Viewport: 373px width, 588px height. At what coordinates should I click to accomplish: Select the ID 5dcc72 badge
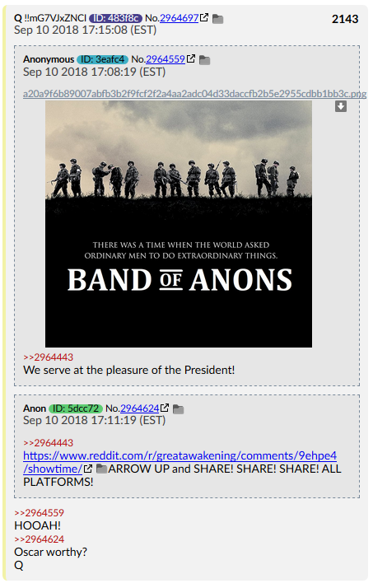pos(76,408)
